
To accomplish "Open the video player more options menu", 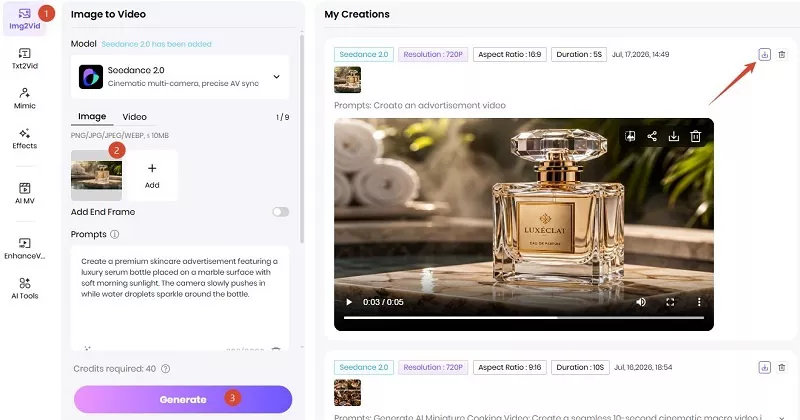I will coord(699,302).
